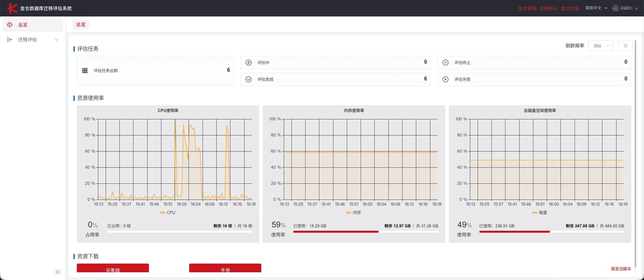
Task: Click the pause icon beside 评估终止
Action: click(445, 63)
